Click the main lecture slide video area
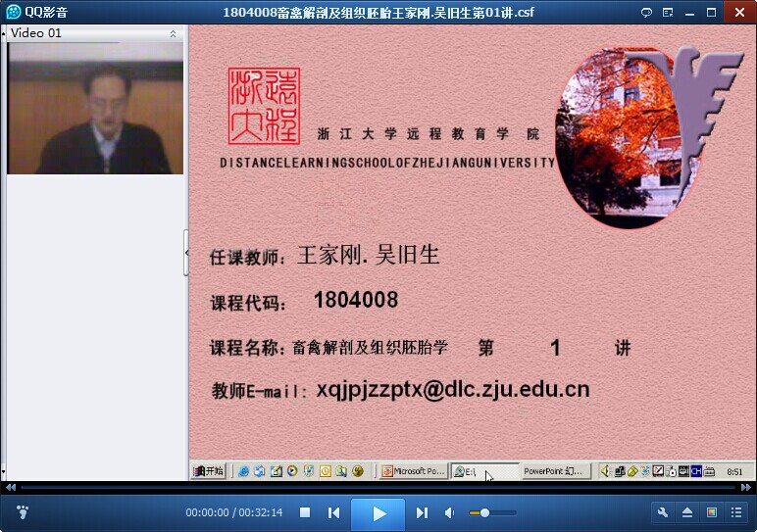Screen dimensions: 757x532 [473, 253]
